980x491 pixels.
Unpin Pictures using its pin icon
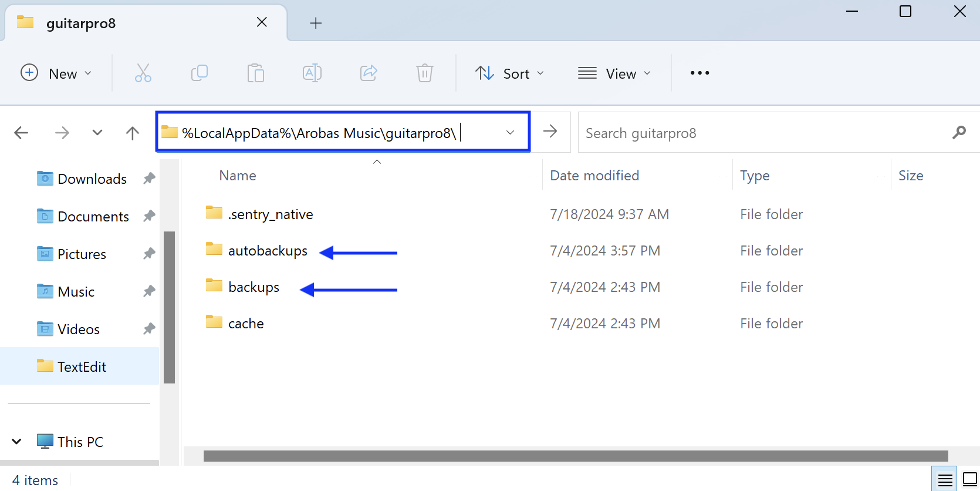pos(149,253)
